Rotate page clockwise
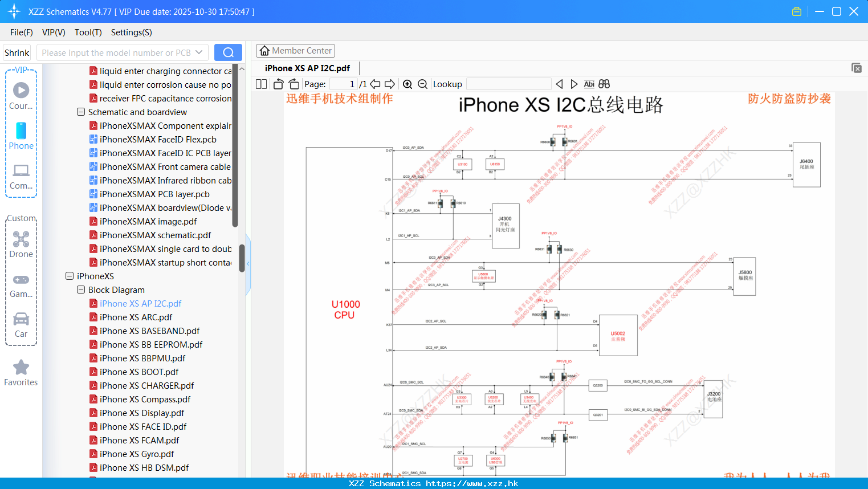868x489 pixels. [x=294, y=84]
